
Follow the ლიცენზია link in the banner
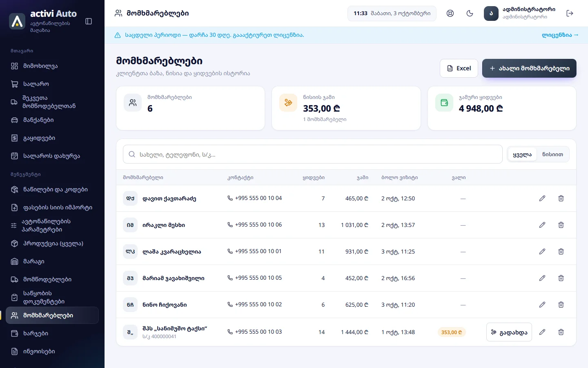[x=560, y=35]
